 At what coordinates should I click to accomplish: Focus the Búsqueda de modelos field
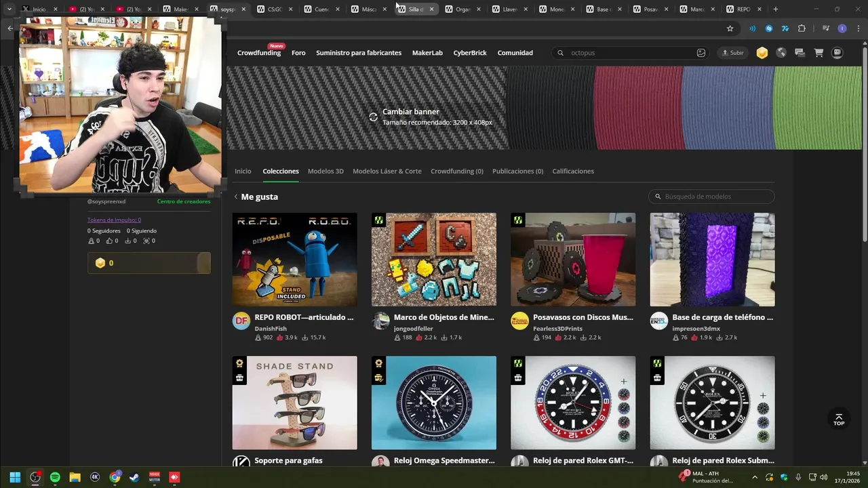point(711,197)
